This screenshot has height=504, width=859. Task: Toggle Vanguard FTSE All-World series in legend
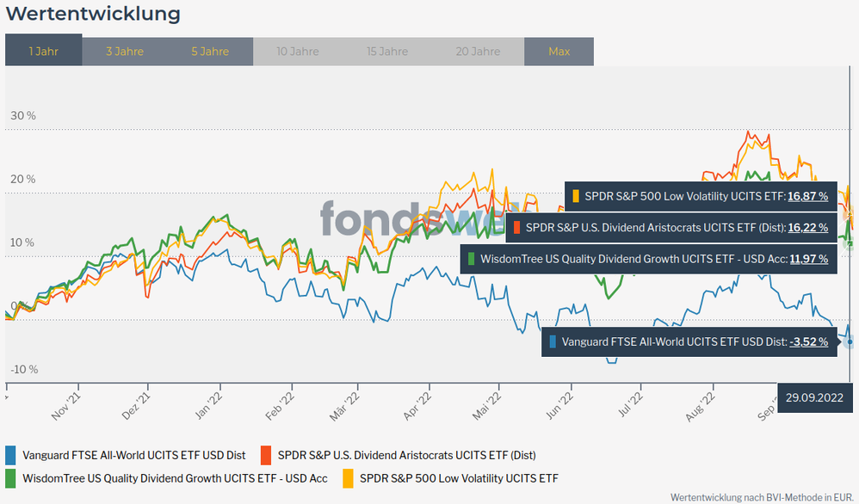pyautogui.click(x=133, y=455)
